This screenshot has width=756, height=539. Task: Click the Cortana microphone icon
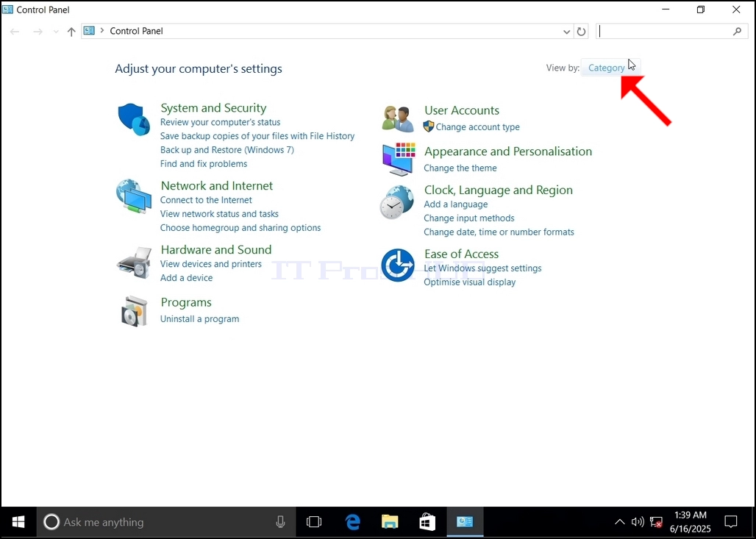[x=280, y=522]
